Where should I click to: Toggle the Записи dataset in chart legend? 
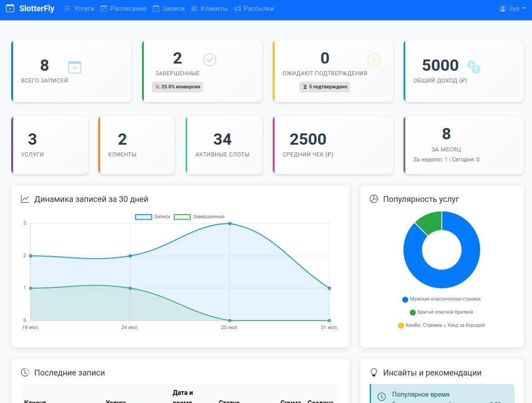tap(153, 217)
